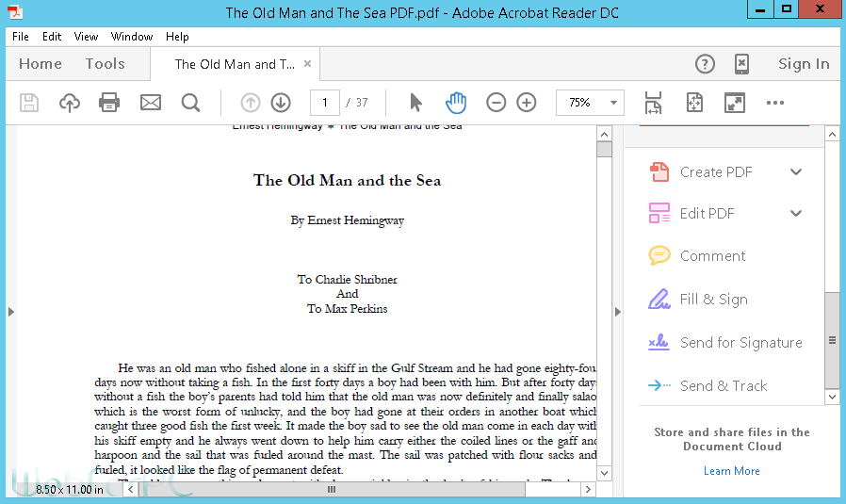Viewport: 846px width, 504px height.
Task: Follow the Learn More link
Action: pyautogui.click(x=731, y=471)
